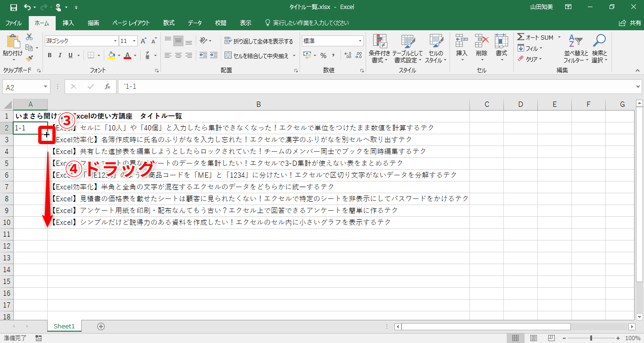
Task: Decrease decimal places
Action: tap(359, 55)
